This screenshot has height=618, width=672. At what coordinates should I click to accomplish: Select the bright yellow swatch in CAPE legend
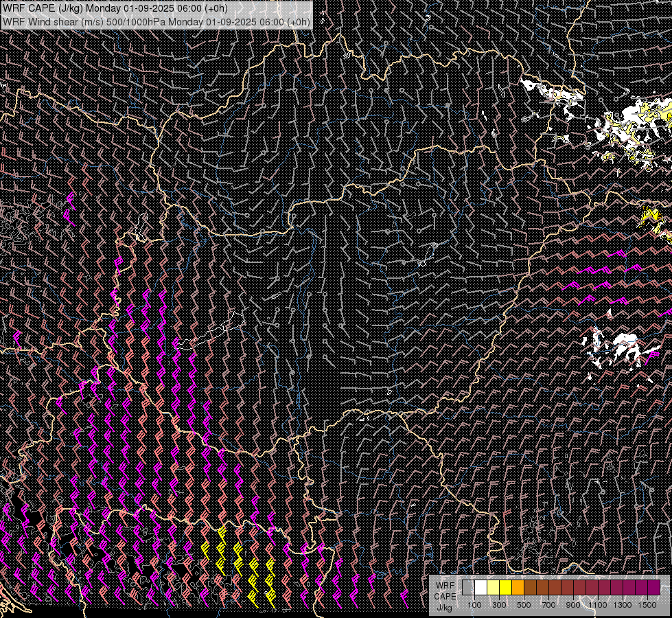[x=506, y=587]
